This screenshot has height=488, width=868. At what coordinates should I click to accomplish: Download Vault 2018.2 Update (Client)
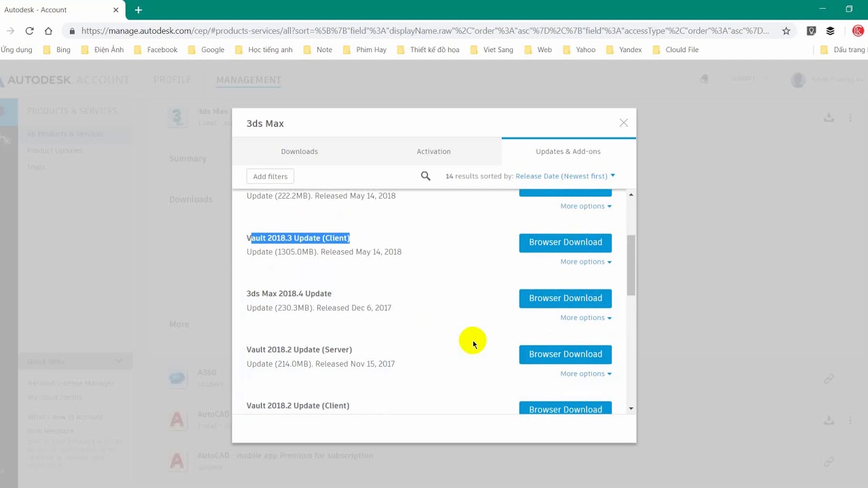pyautogui.click(x=566, y=409)
